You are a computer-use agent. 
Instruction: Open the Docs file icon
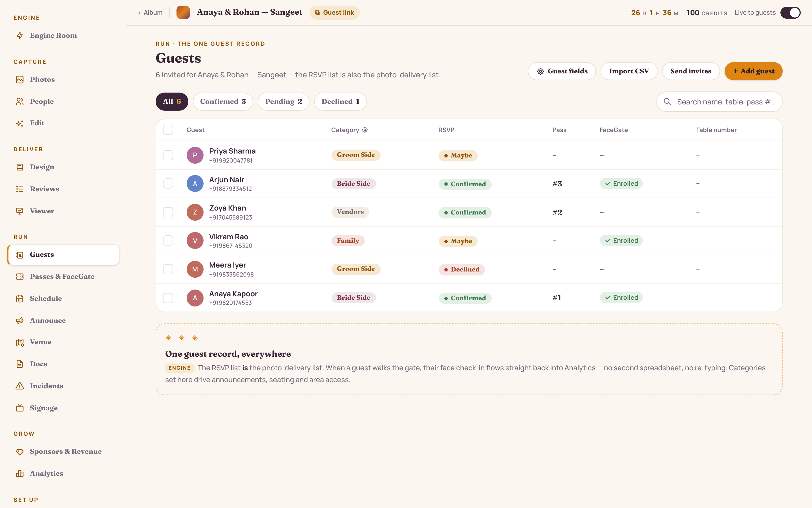20,364
